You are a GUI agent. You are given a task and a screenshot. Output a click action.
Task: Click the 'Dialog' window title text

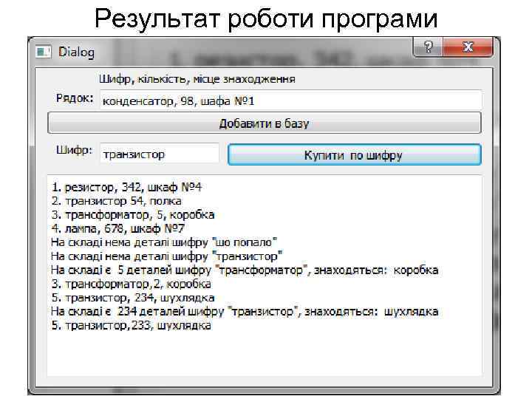click(x=76, y=52)
